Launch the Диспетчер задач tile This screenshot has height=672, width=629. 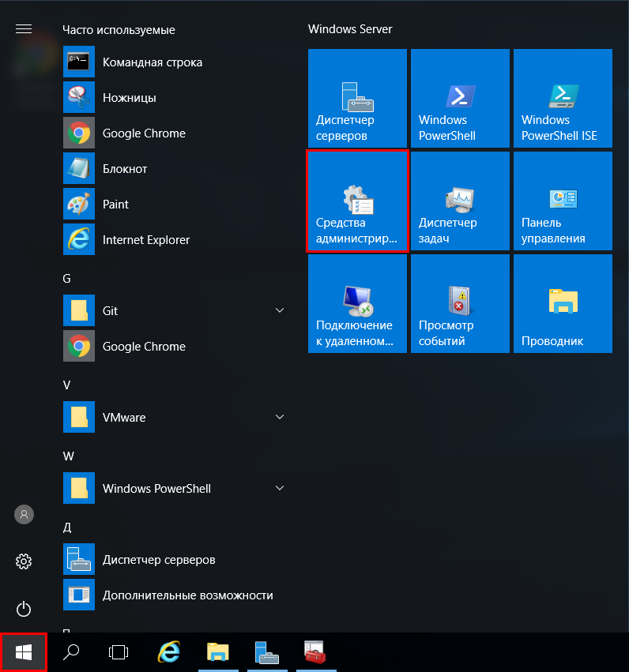tap(460, 201)
